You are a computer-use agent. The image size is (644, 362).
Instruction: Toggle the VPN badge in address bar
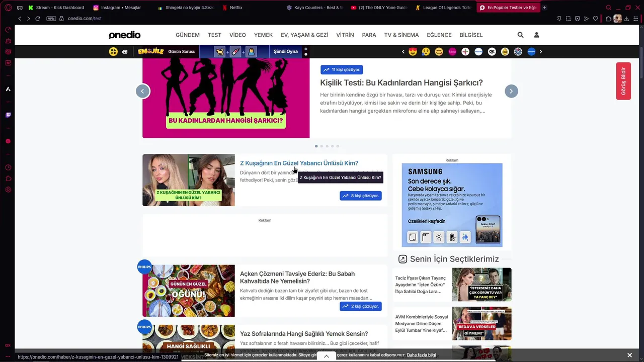[51, 19]
